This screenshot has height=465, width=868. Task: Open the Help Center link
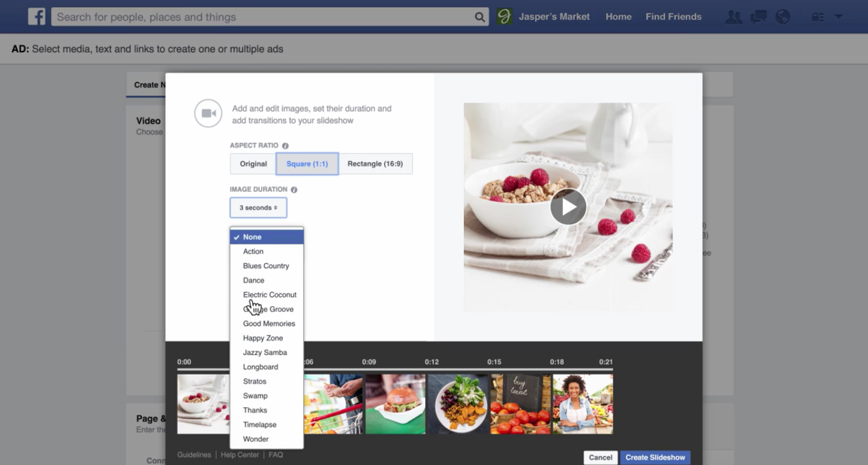point(240,455)
